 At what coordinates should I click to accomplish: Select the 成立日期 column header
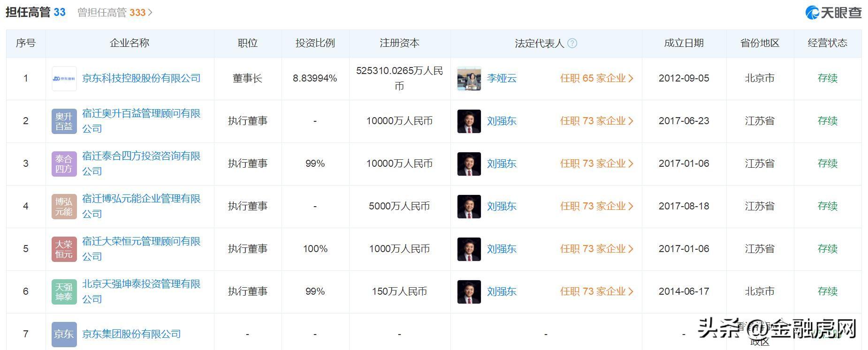click(x=684, y=43)
